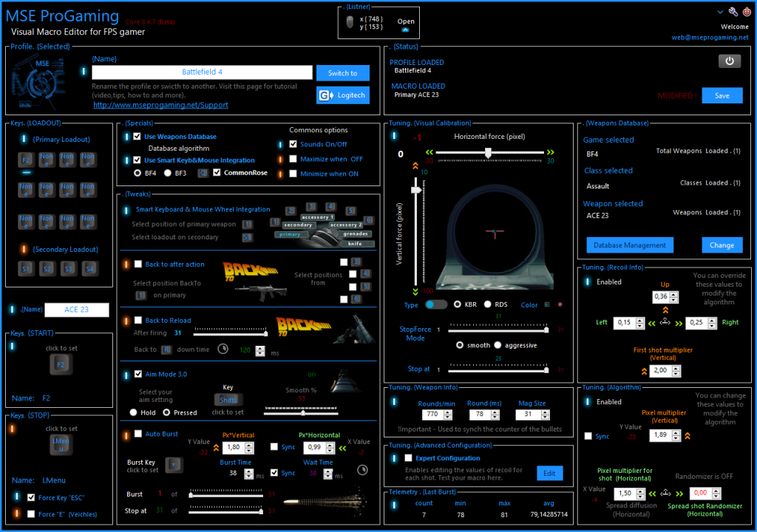The image size is (757, 532).
Task: Click the Smooth % slider in Aim Mode
Action: [x=302, y=413]
